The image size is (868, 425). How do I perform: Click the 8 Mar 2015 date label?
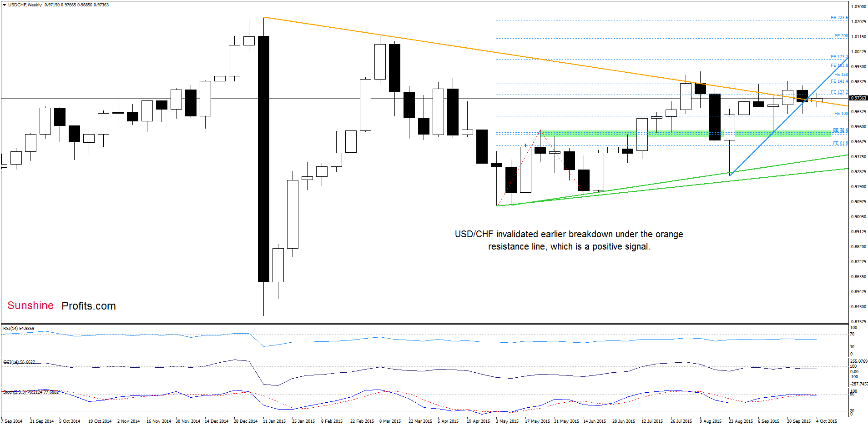coord(390,421)
